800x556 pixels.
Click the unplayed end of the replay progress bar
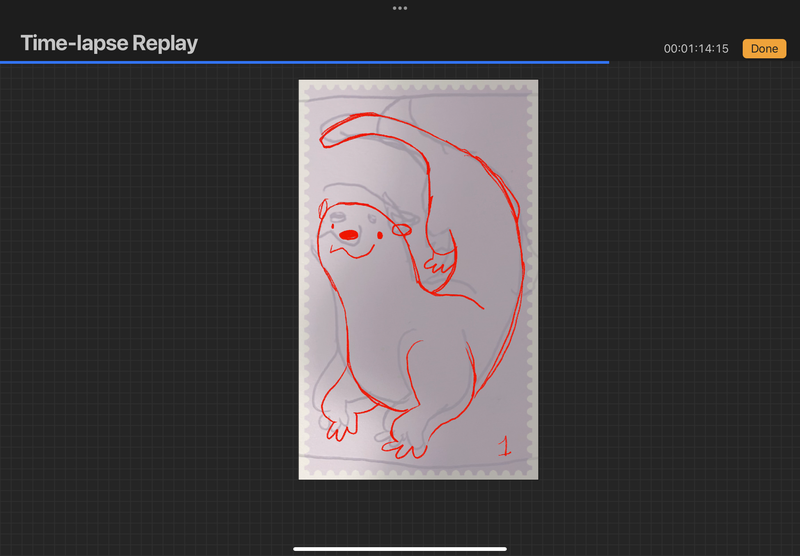click(x=705, y=62)
